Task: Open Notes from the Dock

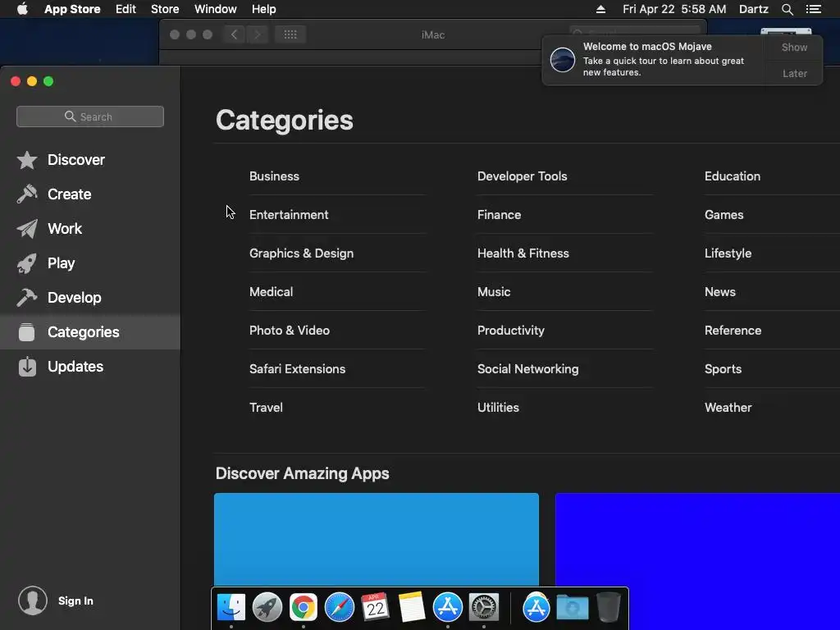Action: click(412, 608)
